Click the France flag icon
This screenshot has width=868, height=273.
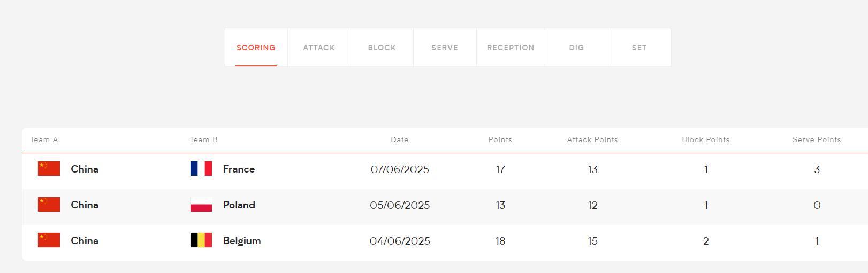coord(201,169)
